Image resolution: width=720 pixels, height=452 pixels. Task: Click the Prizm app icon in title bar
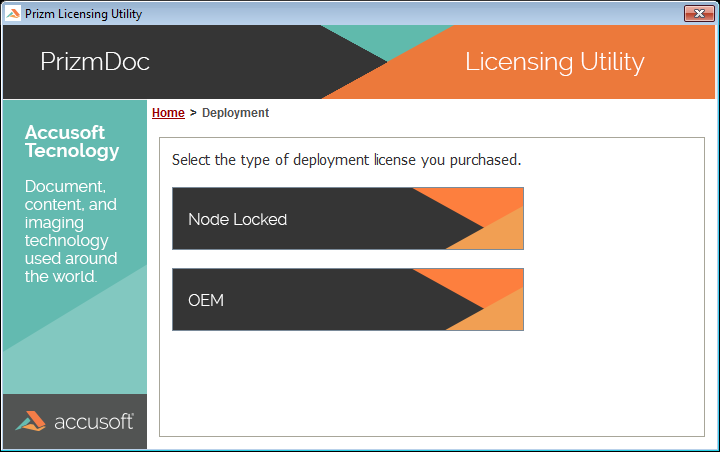[12, 14]
